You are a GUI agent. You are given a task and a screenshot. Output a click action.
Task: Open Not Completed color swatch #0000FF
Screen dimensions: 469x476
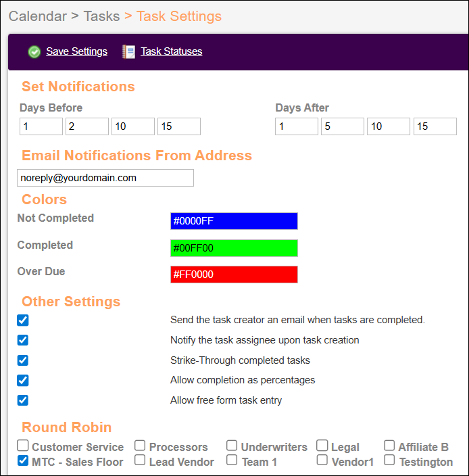tap(234, 221)
